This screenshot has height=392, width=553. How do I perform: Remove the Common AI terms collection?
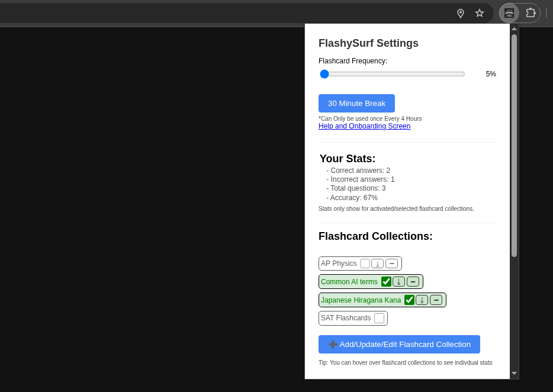[413, 281]
